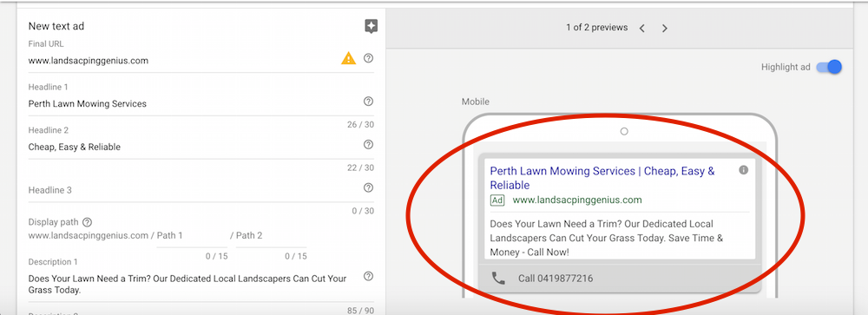Click the Final URL warning triangle icon
Image resolution: width=868 pixels, height=315 pixels.
pyautogui.click(x=348, y=58)
